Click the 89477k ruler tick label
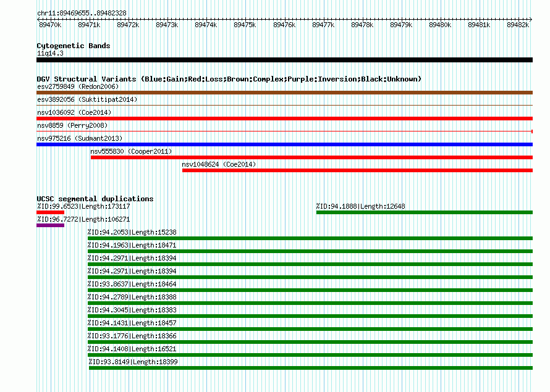 pos(323,25)
